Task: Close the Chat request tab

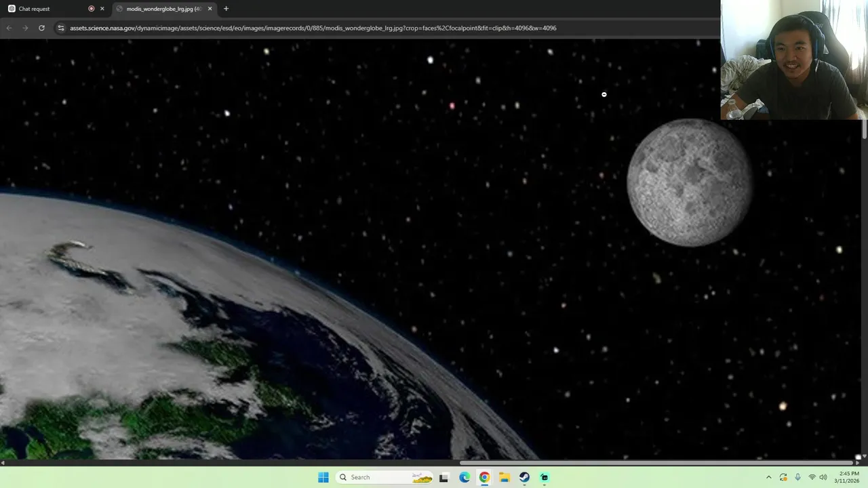Action: [x=102, y=9]
